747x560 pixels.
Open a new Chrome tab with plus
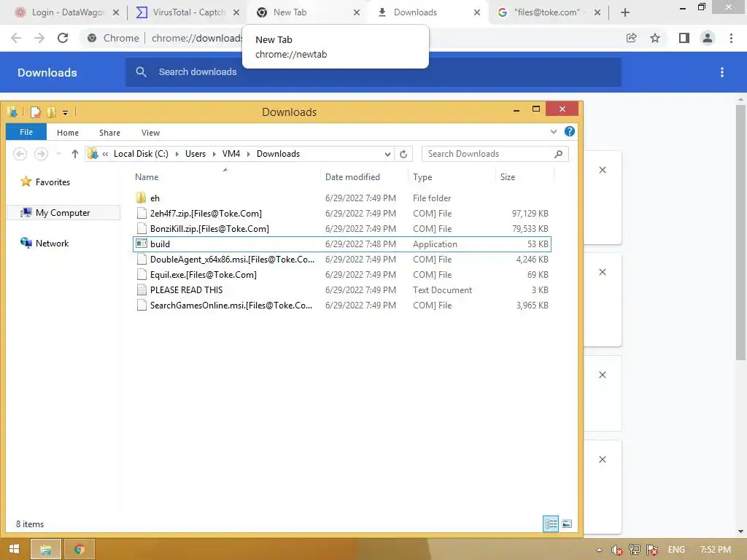[625, 12]
